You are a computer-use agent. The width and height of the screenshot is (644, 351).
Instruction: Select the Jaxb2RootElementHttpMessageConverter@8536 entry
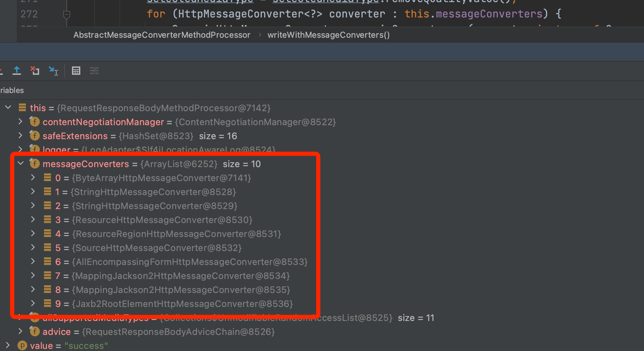pos(322,304)
